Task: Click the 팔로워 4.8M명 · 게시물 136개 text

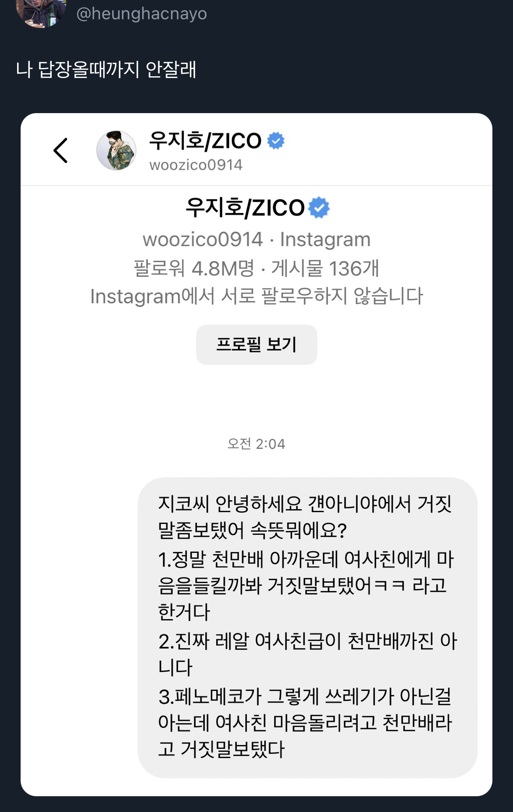Action: pos(256,268)
